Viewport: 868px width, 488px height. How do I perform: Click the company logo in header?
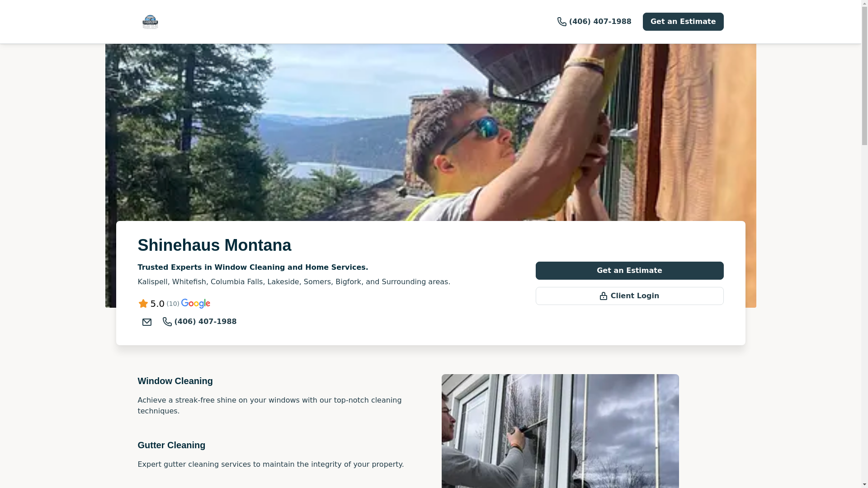coord(150,22)
